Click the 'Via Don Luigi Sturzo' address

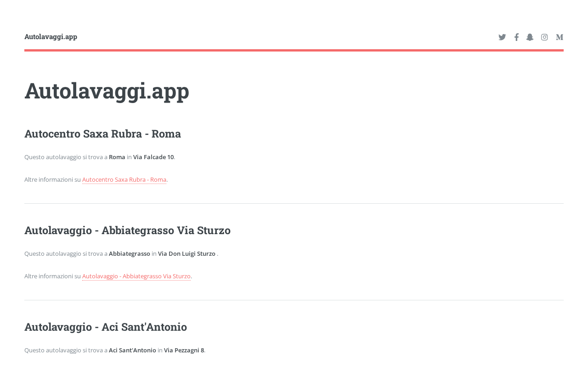[187, 253]
